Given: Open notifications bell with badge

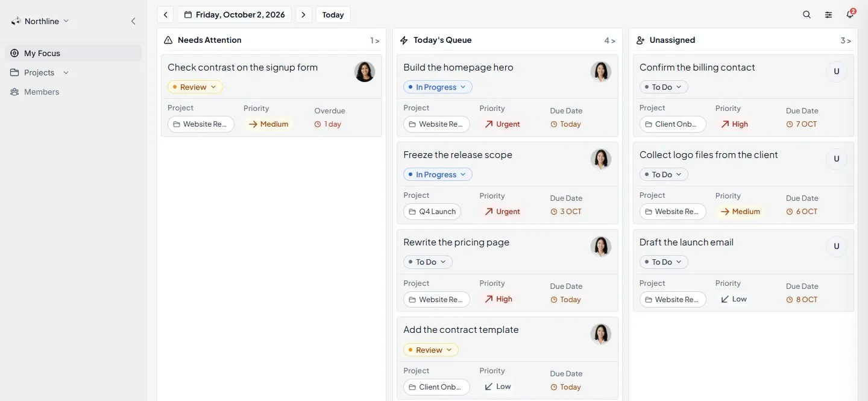Looking at the screenshot, I should [x=850, y=14].
